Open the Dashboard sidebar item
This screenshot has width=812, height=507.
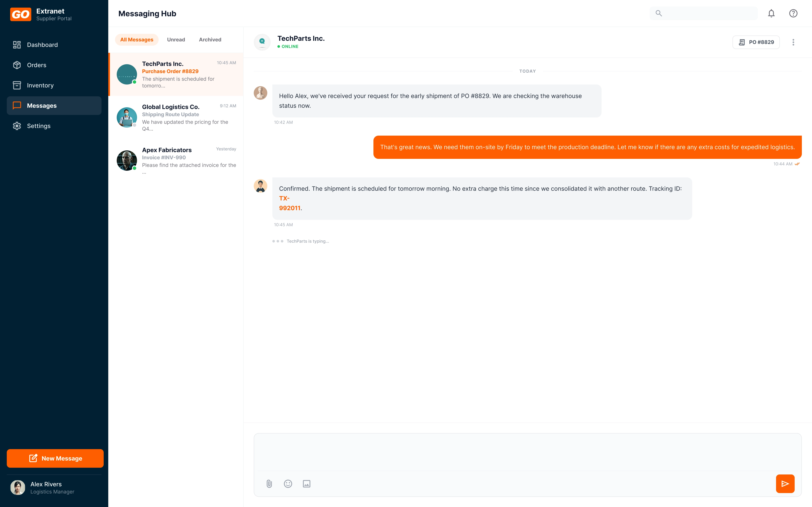coord(42,45)
